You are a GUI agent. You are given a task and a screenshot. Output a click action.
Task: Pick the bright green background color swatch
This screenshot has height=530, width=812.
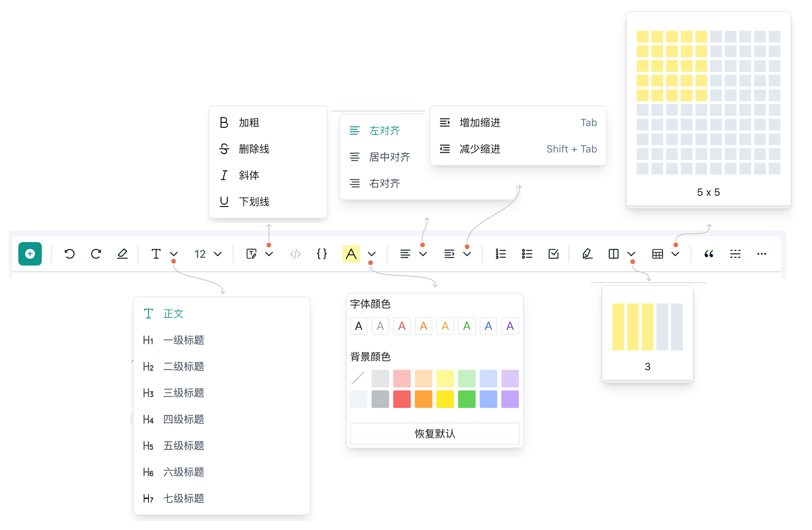point(467,399)
